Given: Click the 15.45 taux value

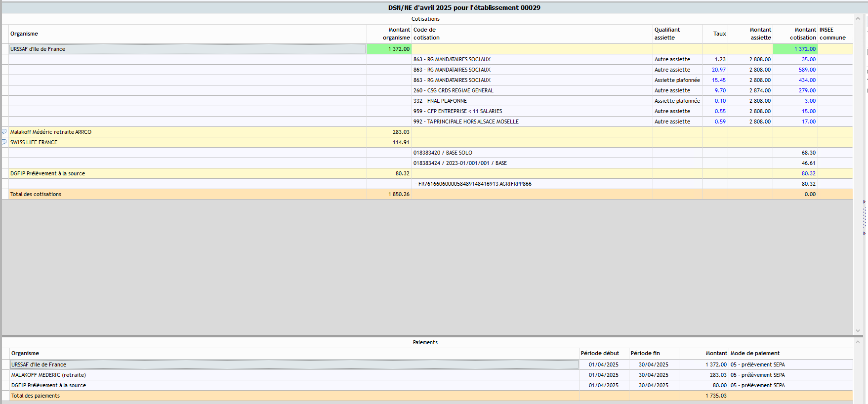Looking at the screenshot, I should point(719,80).
